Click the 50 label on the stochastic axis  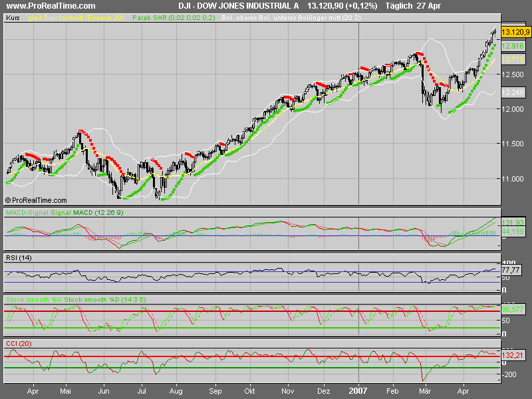point(505,321)
